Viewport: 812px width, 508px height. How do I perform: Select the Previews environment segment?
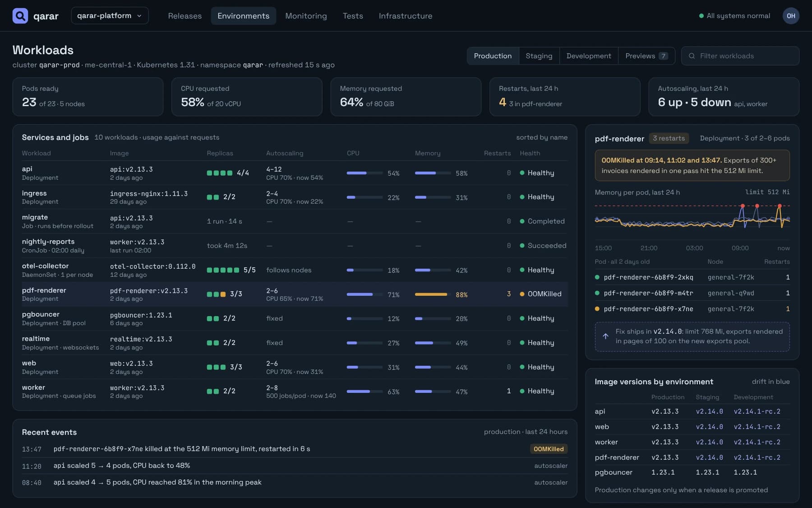[646, 56]
